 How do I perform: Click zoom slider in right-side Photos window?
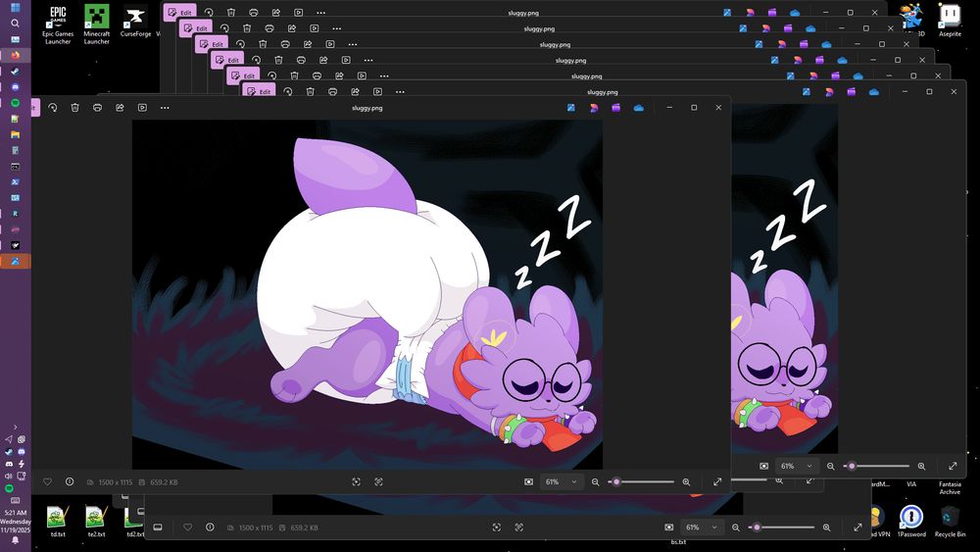point(877,466)
